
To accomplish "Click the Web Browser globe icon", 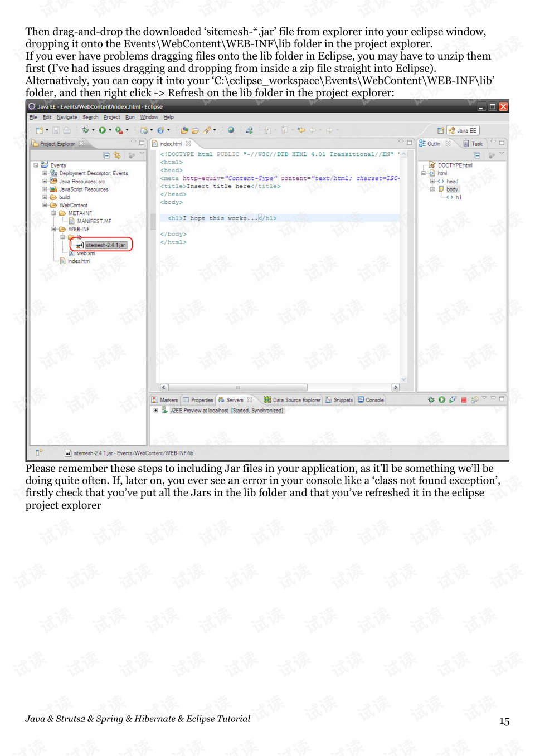I will [x=231, y=130].
